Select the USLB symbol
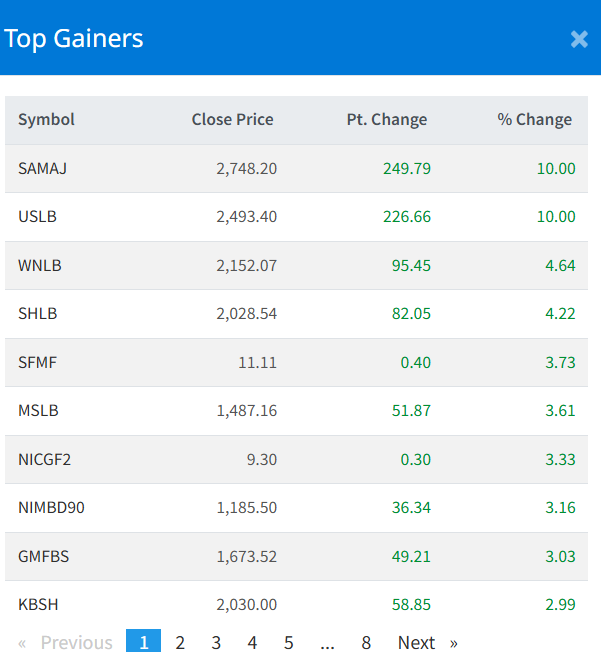The image size is (601, 652). (37, 216)
